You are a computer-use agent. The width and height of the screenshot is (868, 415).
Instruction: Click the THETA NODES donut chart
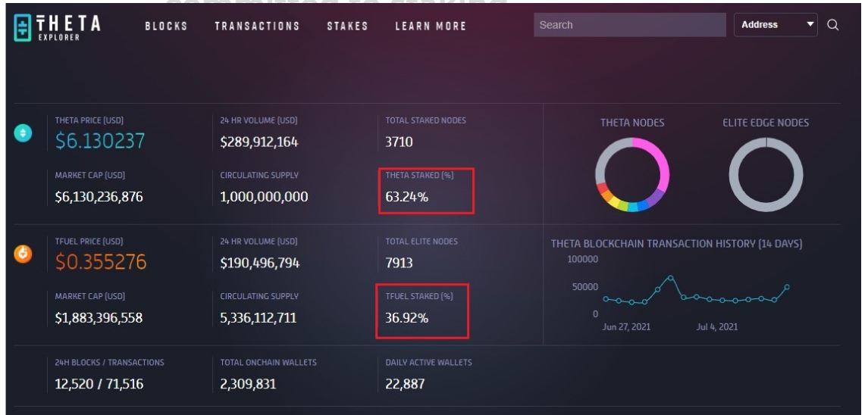[632, 175]
